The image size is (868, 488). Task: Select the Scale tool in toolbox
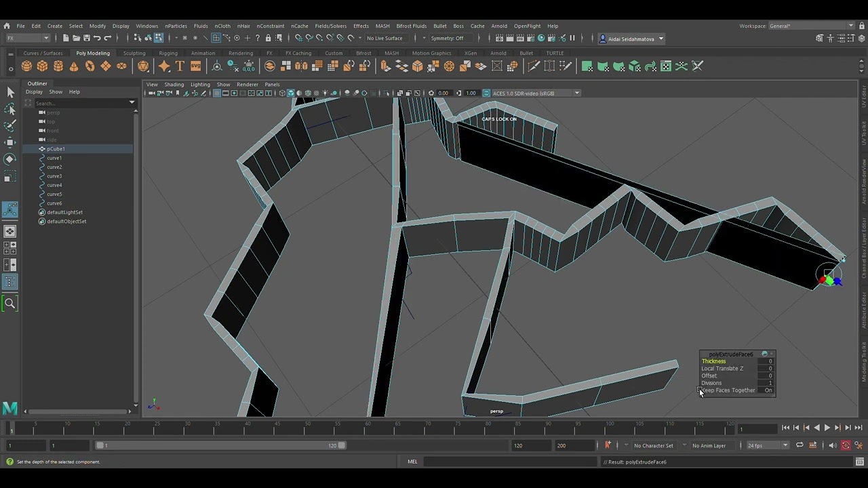point(10,177)
